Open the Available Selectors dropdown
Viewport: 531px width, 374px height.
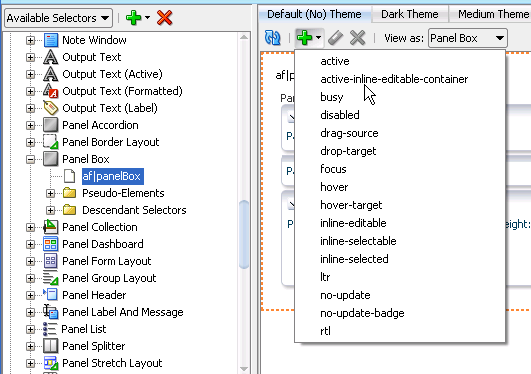(x=58, y=18)
